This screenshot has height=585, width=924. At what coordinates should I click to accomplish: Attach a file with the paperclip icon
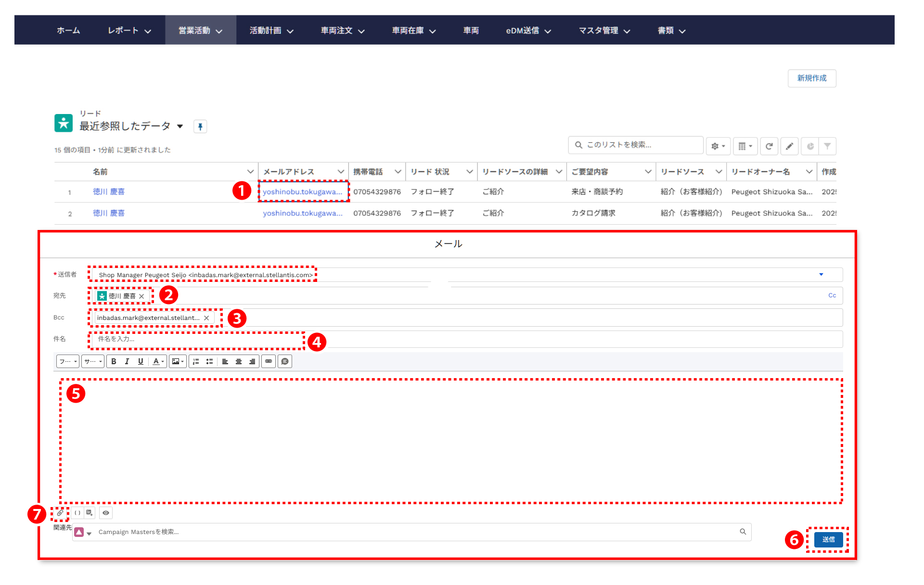(60, 513)
